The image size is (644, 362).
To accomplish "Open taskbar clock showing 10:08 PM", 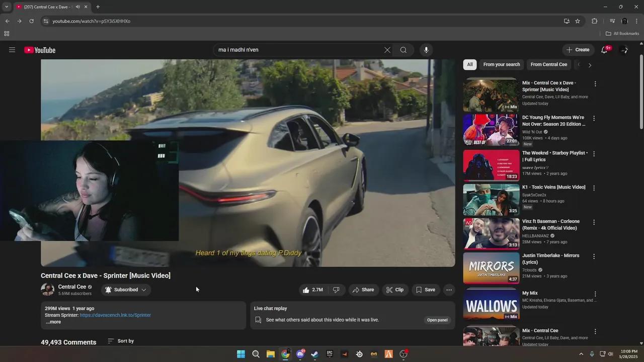I will (629, 354).
